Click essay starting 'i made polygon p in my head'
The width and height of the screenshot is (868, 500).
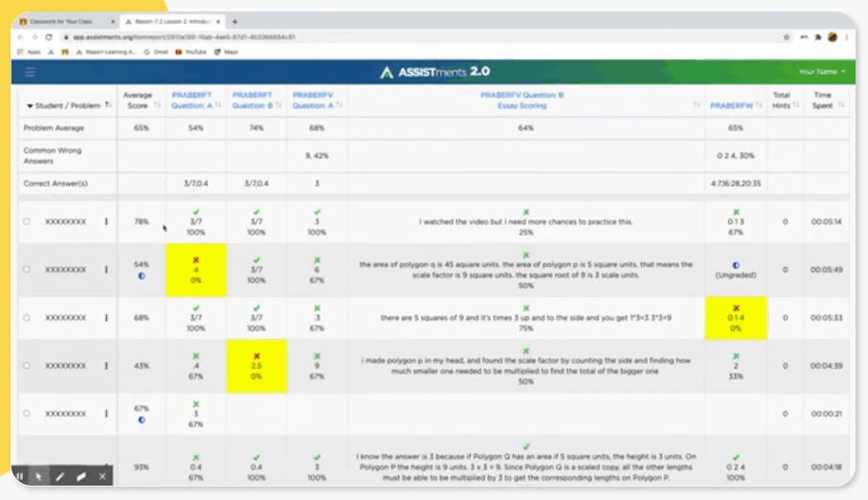525,366
